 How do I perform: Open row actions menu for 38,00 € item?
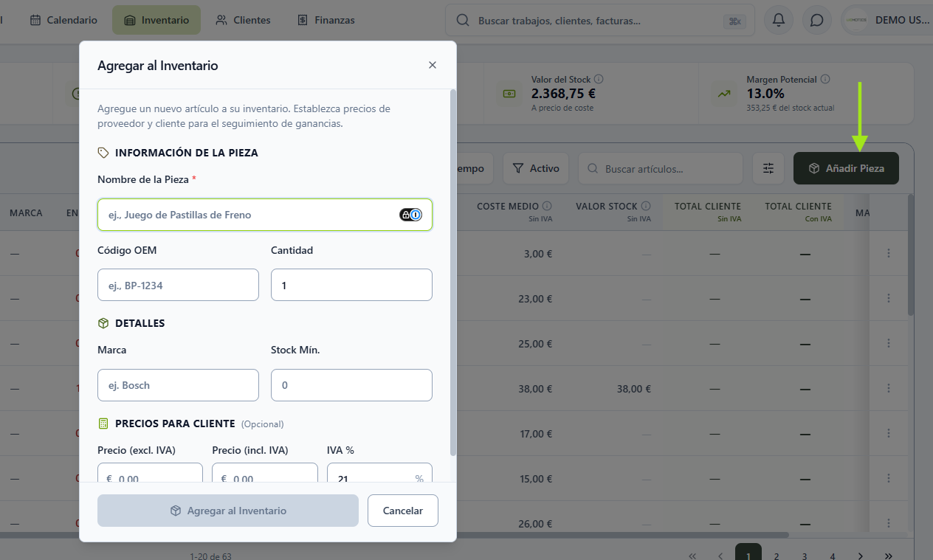click(x=889, y=388)
